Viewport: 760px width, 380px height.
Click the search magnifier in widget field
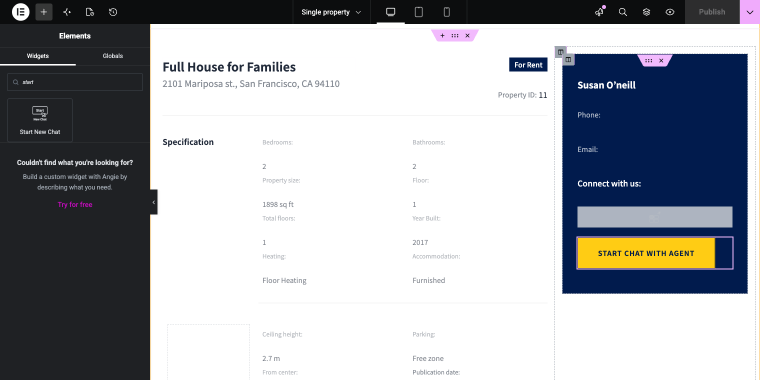tap(16, 82)
